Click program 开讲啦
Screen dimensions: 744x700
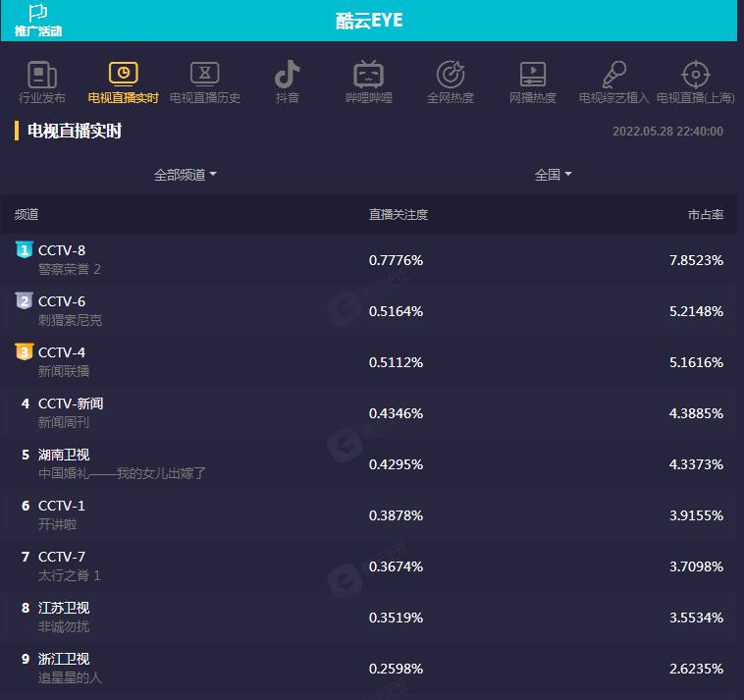pyautogui.click(x=57, y=524)
